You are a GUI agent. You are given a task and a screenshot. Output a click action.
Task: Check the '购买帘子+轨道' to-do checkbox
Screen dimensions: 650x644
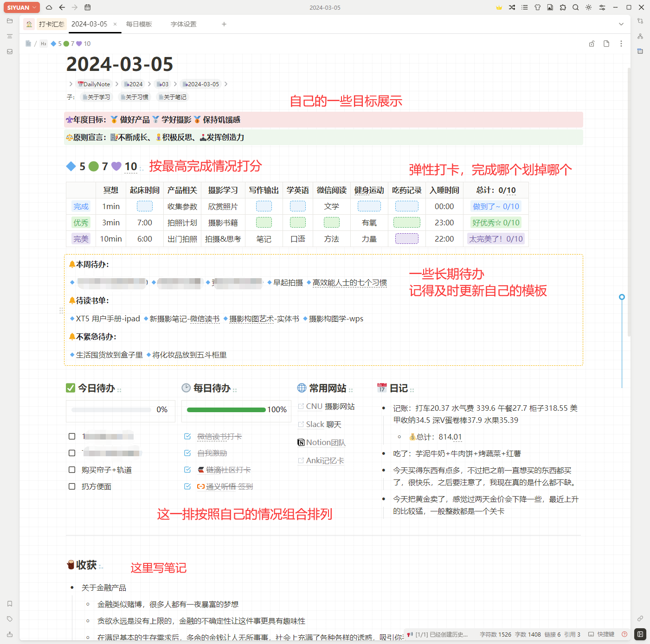[x=72, y=470]
